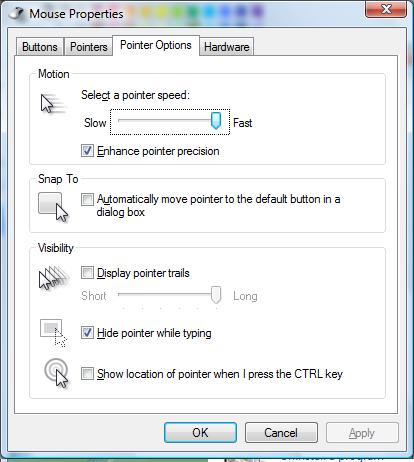The width and height of the screenshot is (414, 462).
Task: Click the pointer speed motion icon
Action: tap(53, 104)
